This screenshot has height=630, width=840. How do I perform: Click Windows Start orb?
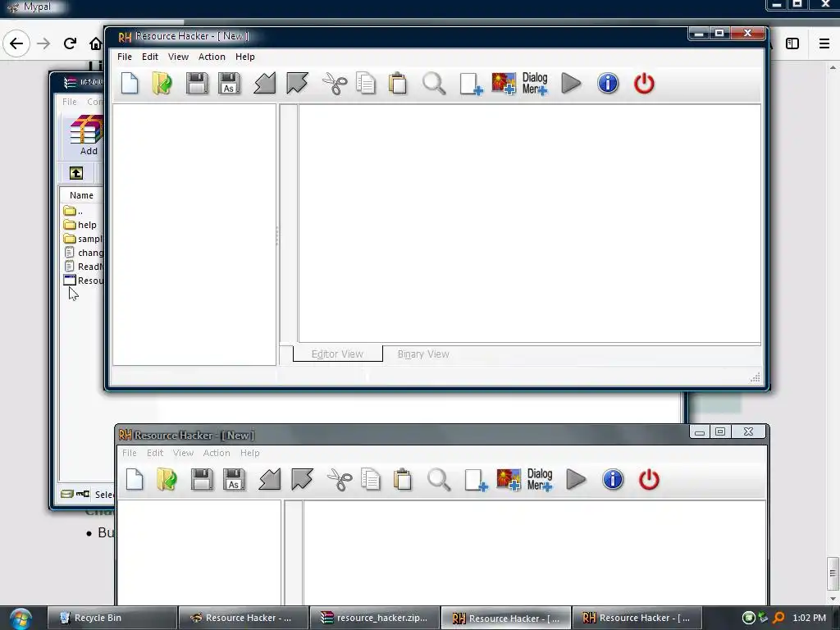[21, 619]
